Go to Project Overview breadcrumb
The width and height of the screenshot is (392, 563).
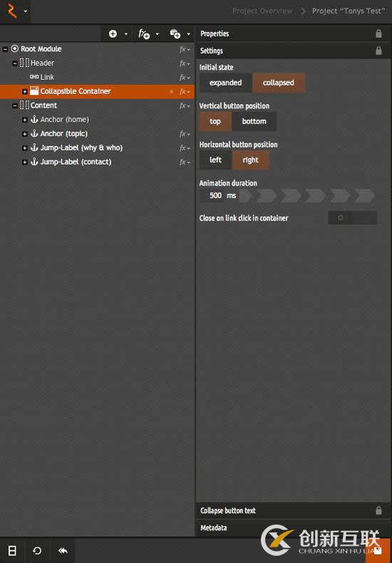point(262,11)
